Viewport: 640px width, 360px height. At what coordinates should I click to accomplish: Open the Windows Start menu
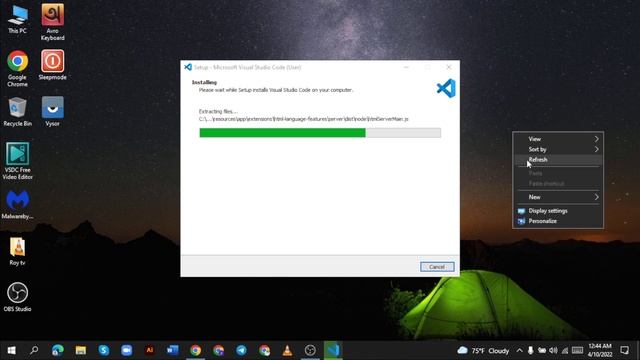point(11,350)
